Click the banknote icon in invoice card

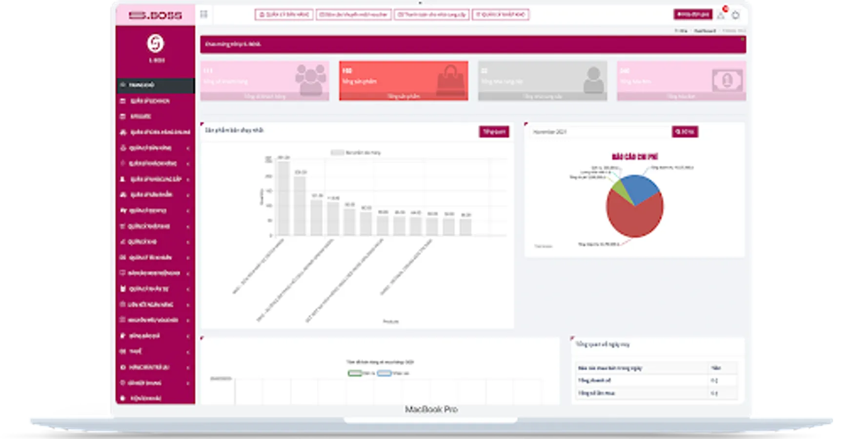727,80
